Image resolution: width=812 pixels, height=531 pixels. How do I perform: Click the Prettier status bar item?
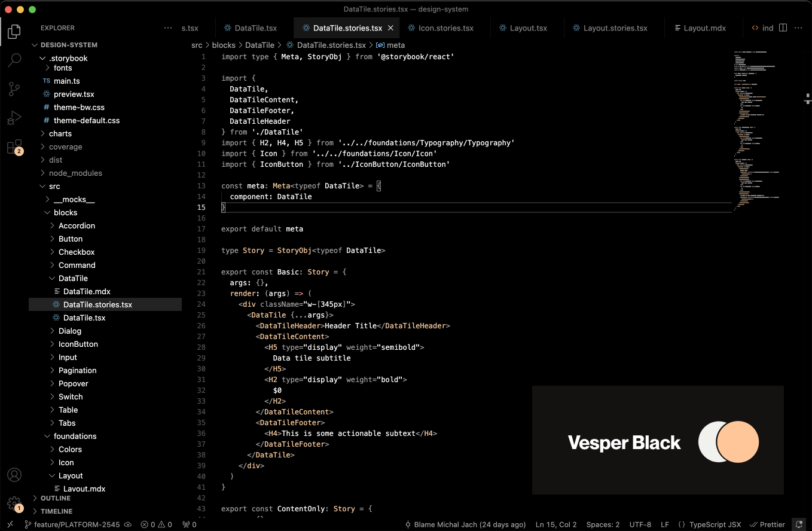pyautogui.click(x=768, y=524)
